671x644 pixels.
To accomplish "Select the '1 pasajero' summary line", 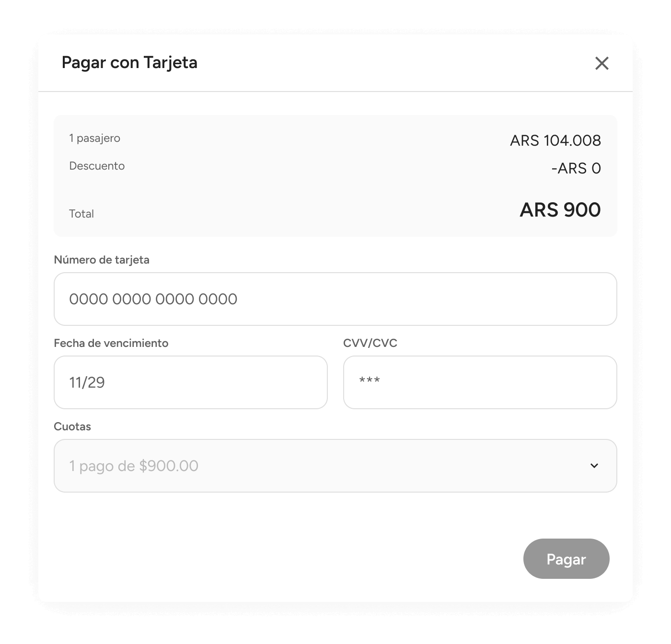I will [x=95, y=138].
